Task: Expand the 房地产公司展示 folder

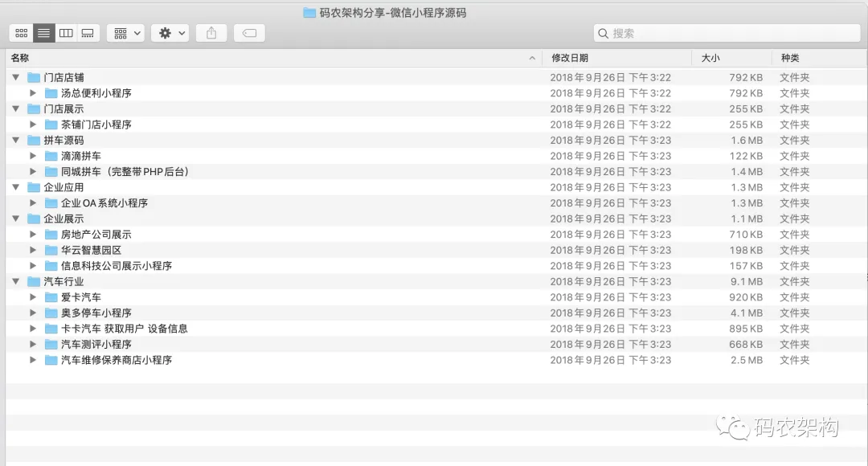Action: (33, 234)
